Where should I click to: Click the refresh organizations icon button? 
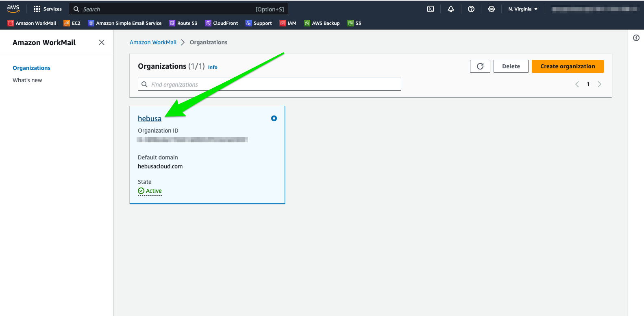click(x=480, y=66)
